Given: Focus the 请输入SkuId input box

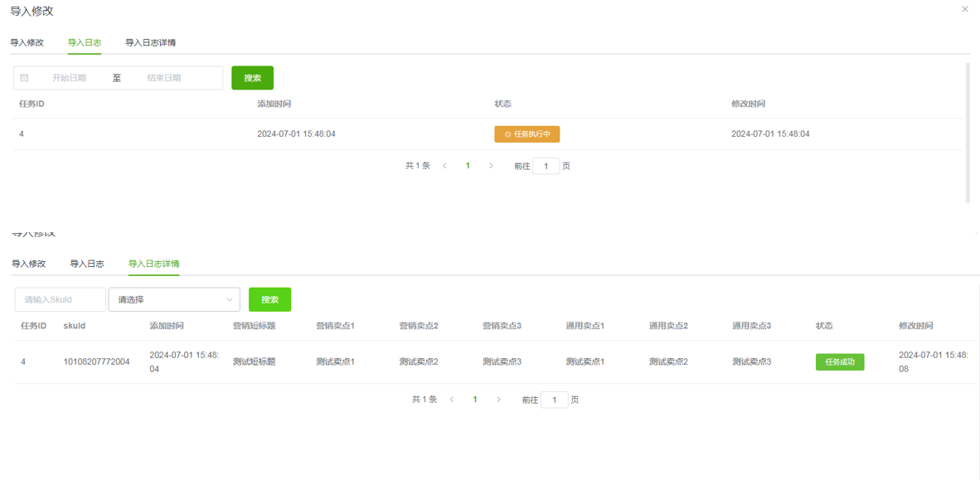Looking at the screenshot, I should tap(60, 299).
